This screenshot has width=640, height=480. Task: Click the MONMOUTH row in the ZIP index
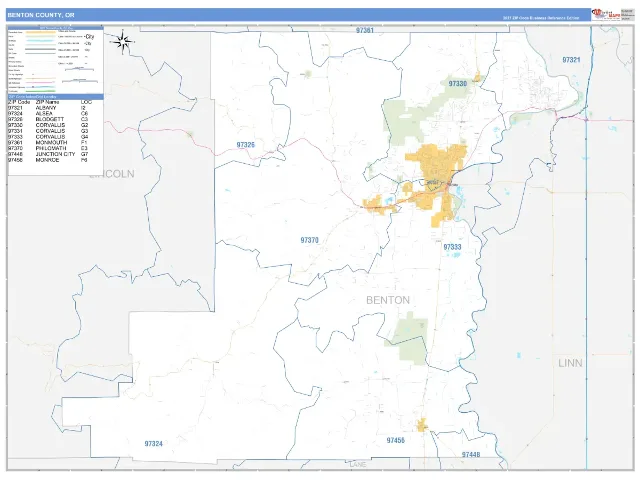pyautogui.click(x=56, y=143)
